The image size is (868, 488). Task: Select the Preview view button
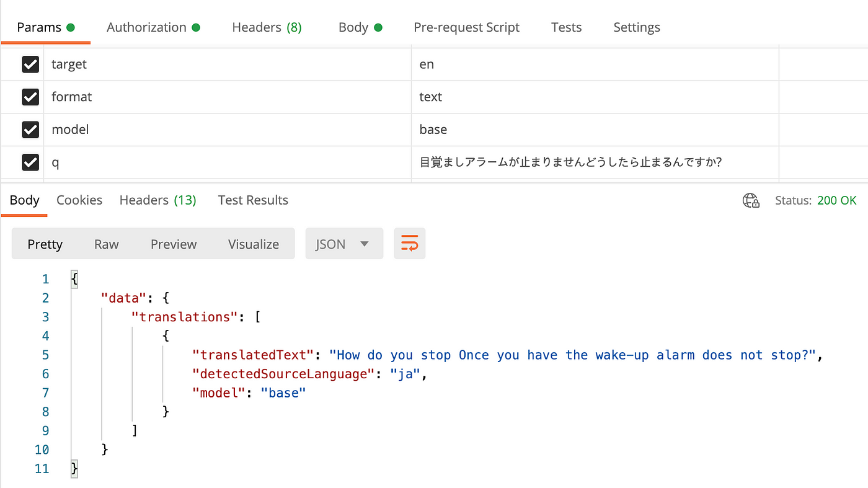pyautogui.click(x=174, y=244)
